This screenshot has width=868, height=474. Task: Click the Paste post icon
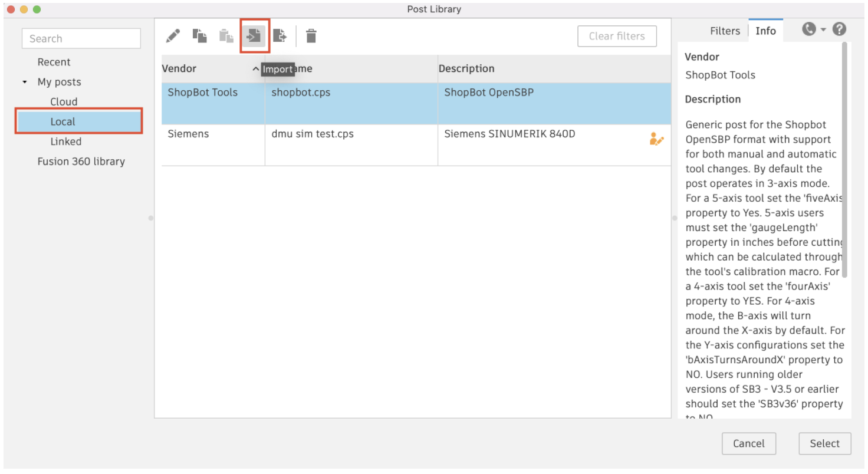click(226, 36)
